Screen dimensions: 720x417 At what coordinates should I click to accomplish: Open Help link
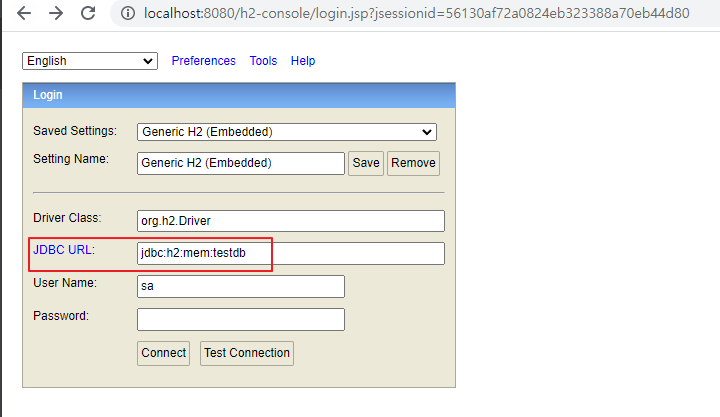pyautogui.click(x=303, y=61)
